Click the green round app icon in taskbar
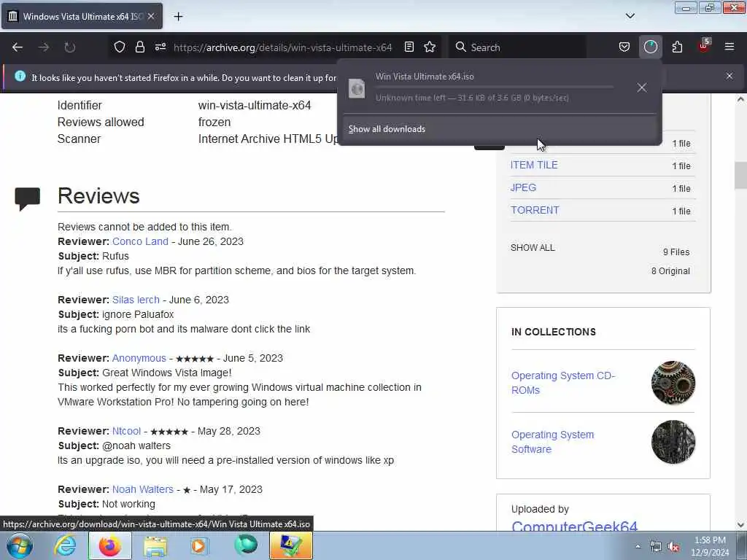Viewport: 747px width, 560px height. pyautogui.click(x=246, y=545)
